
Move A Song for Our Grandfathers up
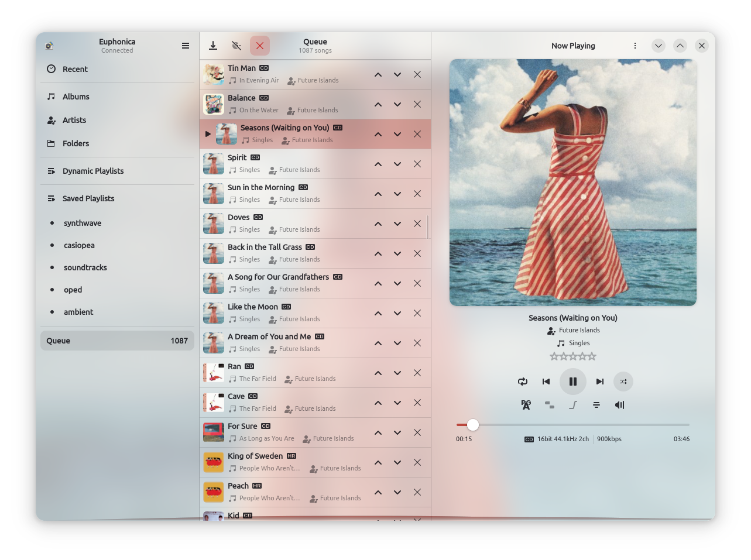[378, 283]
